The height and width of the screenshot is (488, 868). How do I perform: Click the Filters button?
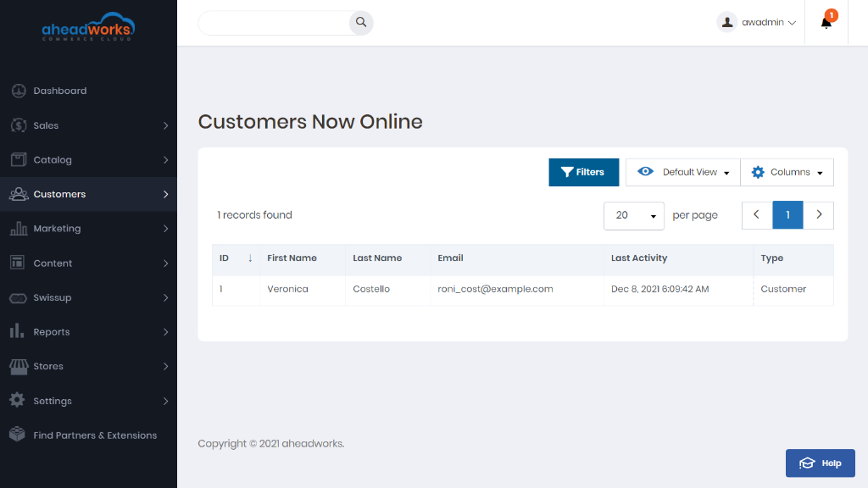pos(584,172)
